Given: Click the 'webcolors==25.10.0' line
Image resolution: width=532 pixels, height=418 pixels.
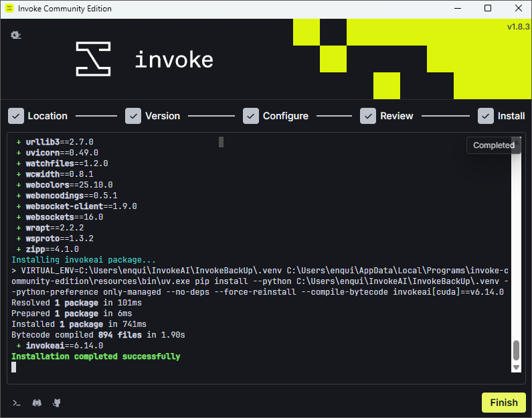Looking at the screenshot, I should (x=64, y=185).
